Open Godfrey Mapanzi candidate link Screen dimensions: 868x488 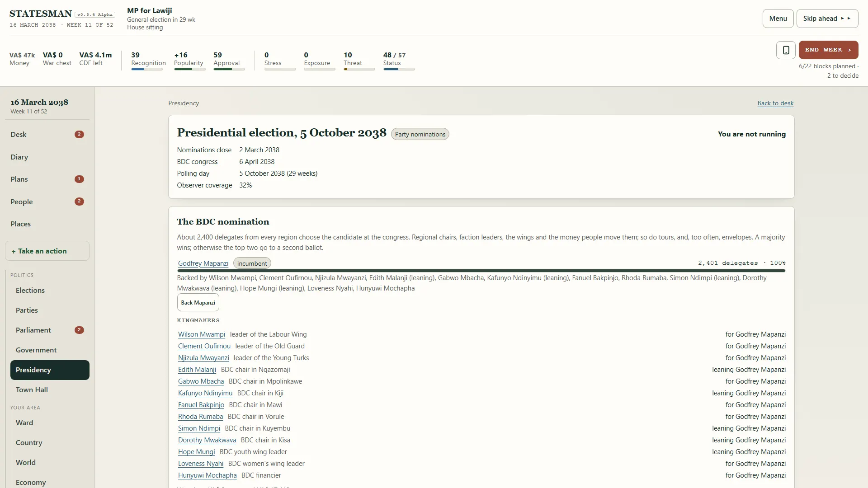coord(203,263)
